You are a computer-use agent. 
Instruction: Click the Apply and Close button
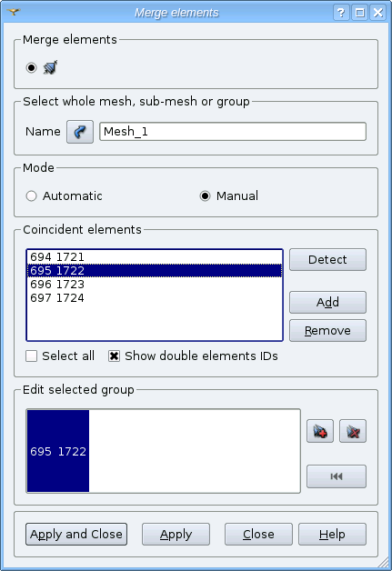pos(76,535)
